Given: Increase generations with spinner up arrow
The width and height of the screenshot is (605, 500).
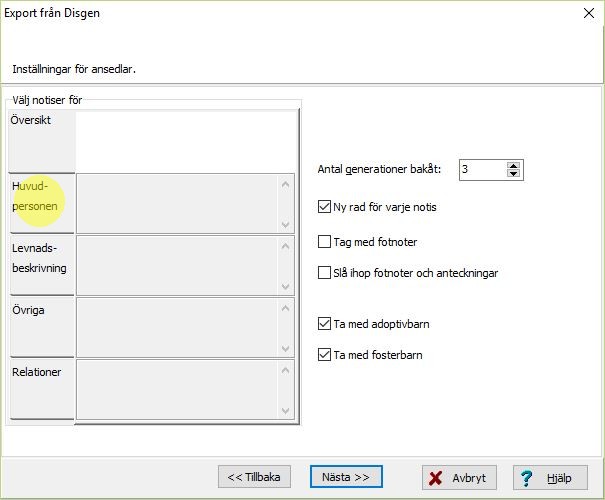Looking at the screenshot, I should pos(513,166).
